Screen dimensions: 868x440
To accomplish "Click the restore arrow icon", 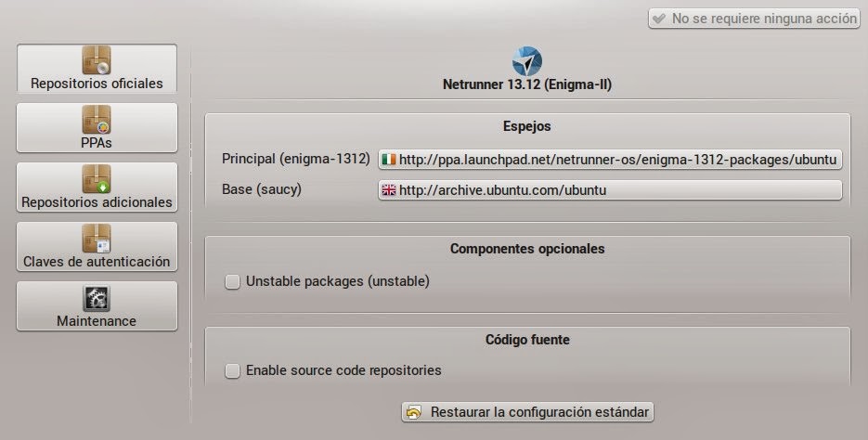I will click(x=414, y=412).
